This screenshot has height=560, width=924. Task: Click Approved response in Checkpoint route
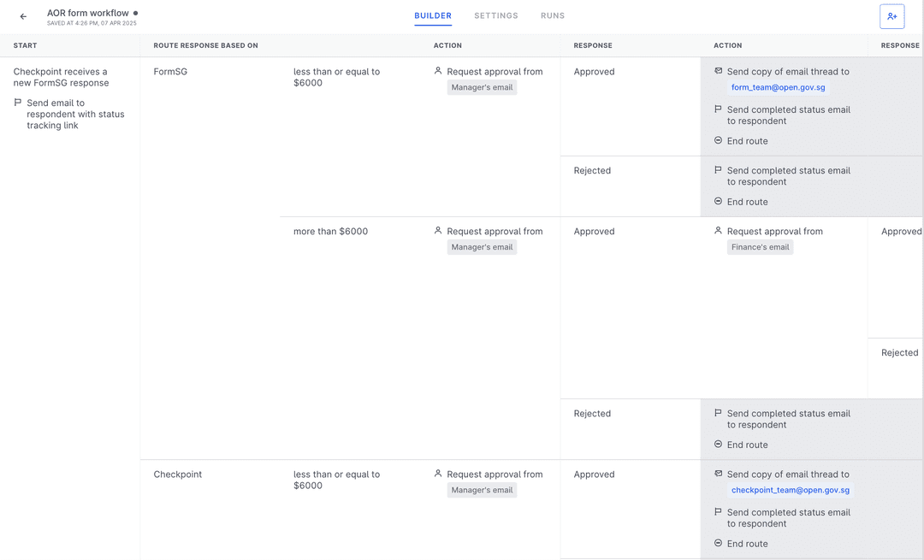(594, 475)
